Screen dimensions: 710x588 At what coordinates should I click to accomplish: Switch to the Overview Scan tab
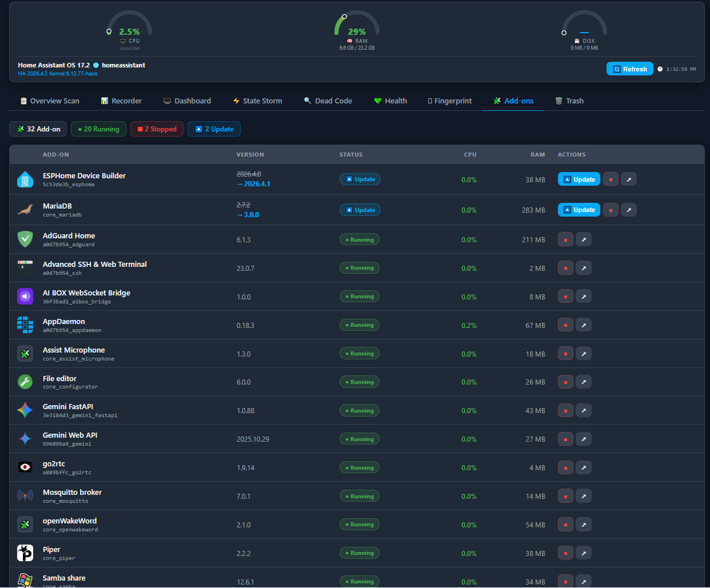click(50, 101)
